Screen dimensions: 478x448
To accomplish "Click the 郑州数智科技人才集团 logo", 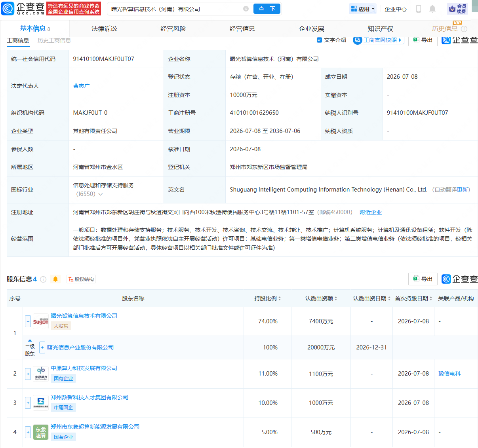I will click(41, 403).
